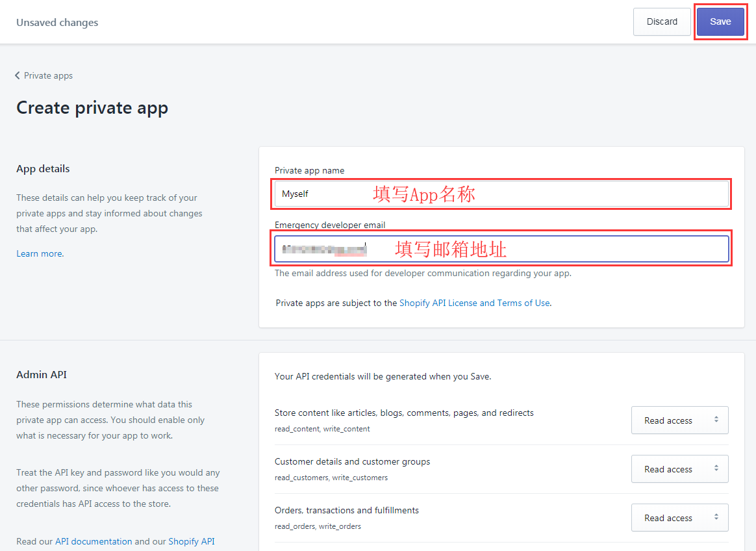This screenshot has width=756, height=551.
Task: Focus the Private app name field
Action: tap(501, 194)
